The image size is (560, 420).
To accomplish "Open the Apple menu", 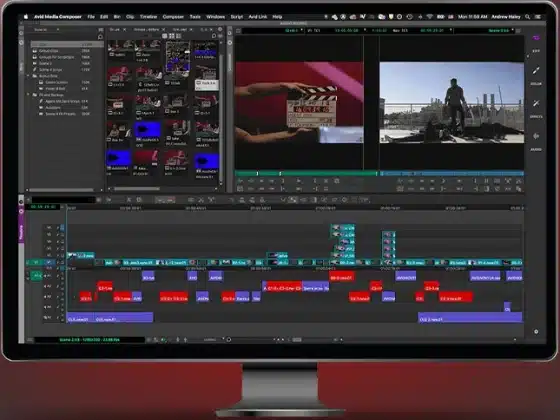I will pyautogui.click(x=26, y=17).
